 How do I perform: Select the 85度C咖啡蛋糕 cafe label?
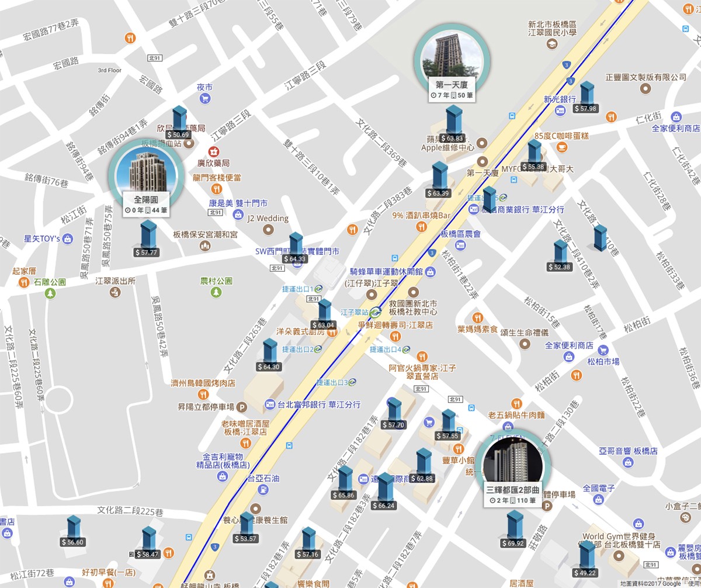click(561, 136)
